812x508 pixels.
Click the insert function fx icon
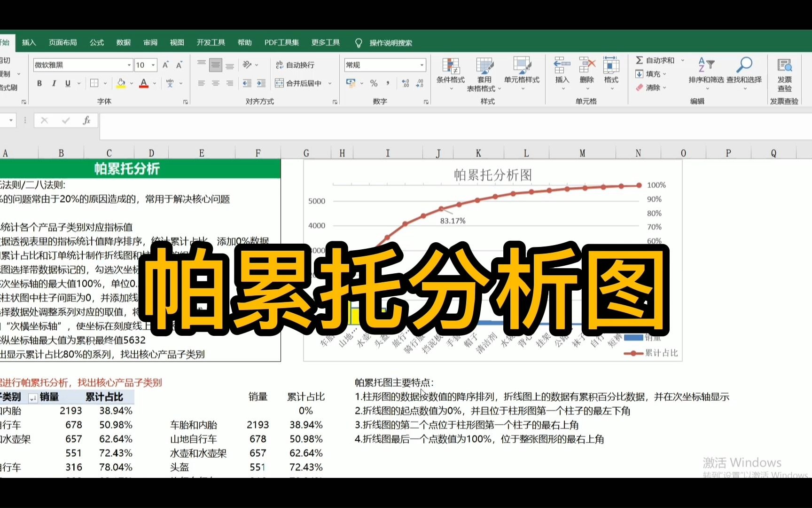pos(86,120)
